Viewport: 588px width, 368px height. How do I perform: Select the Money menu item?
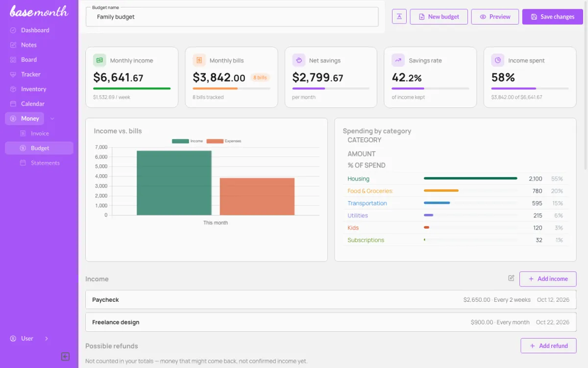tap(24, 119)
